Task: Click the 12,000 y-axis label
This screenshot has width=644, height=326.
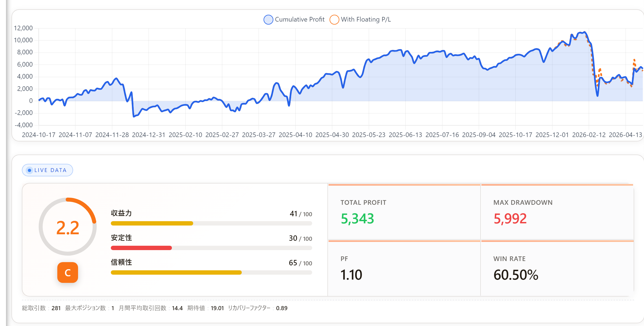Action: (x=23, y=28)
